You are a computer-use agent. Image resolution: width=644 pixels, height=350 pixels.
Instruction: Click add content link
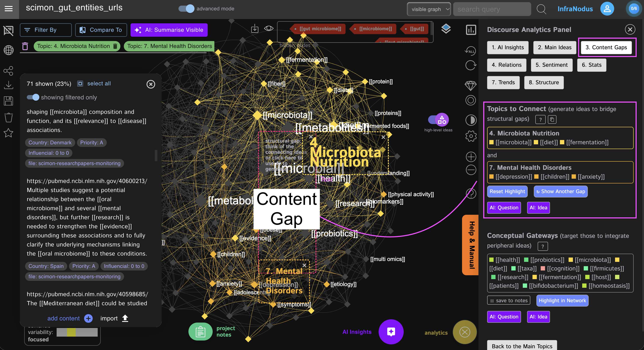64,318
